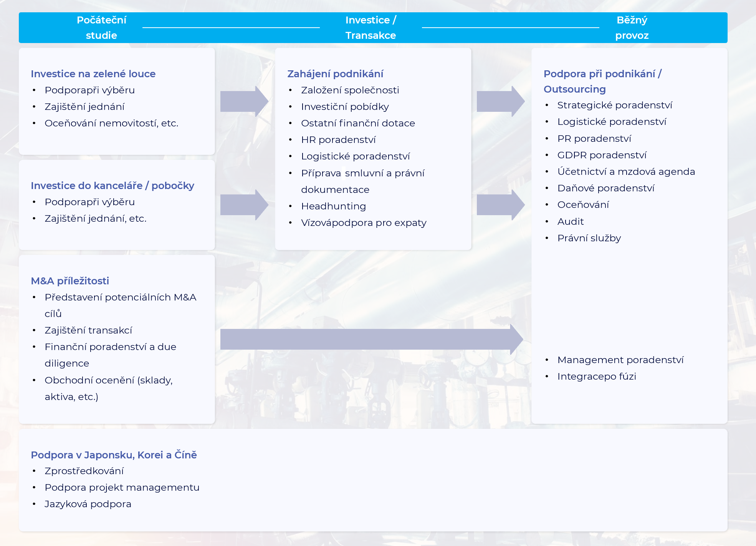
Task: Click "Účetnictví a mzdová agenda" bullet
Action: (626, 172)
